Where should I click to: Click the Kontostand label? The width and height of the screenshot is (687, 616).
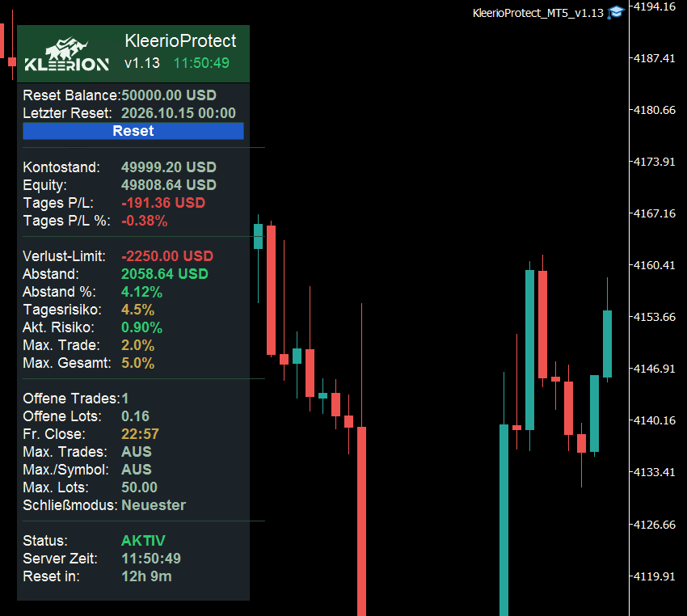tap(61, 167)
